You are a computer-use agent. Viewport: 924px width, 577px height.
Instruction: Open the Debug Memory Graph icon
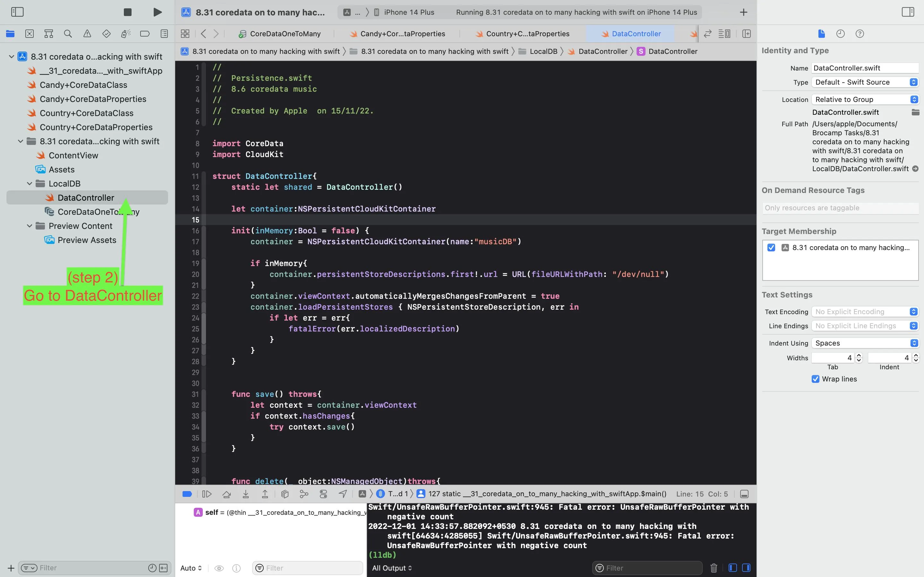(304, 494)
